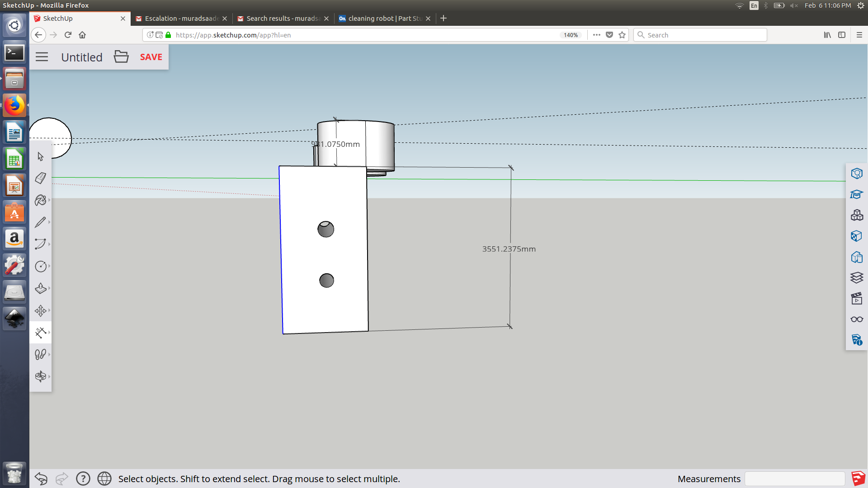Expand the Circle tool flyout arrow
Viewport: 868px width, 488px height.
[49, 266]
